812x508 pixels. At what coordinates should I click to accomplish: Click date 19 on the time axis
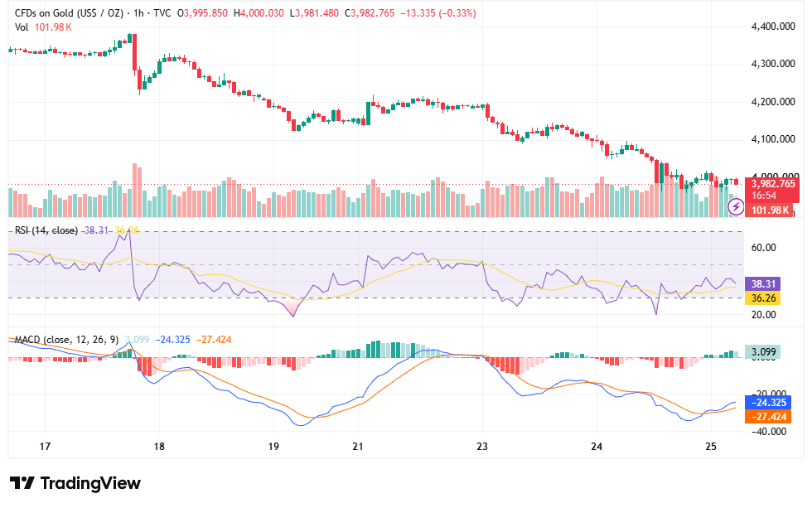pyautogui.click(x=273, y=447)
